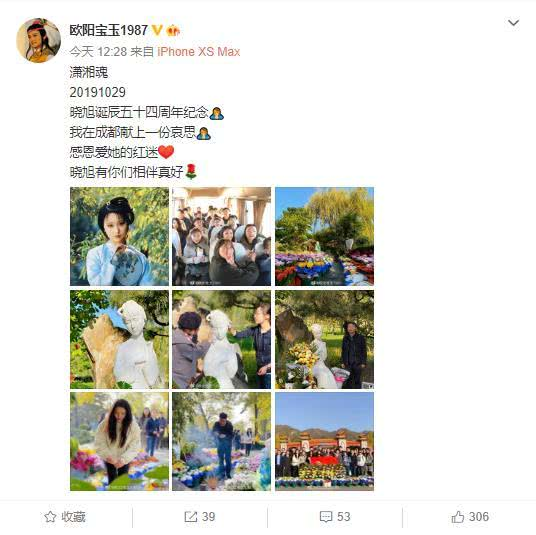Open the willow tree flower garden photo
536x535 pixels.
[x=324, y=236]
